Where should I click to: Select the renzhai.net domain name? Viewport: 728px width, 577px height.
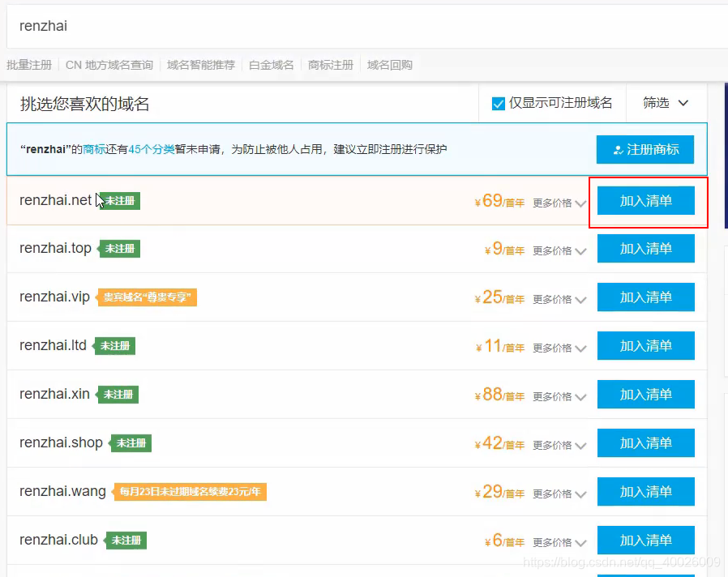click(55, 200)
